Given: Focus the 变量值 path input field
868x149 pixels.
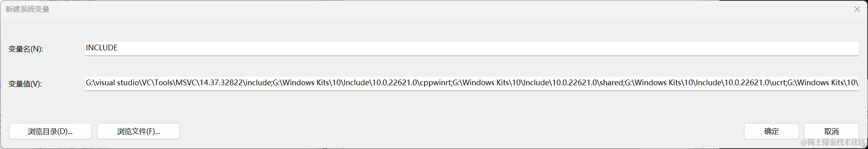Looking at the screenshot, I should point(472,83).
